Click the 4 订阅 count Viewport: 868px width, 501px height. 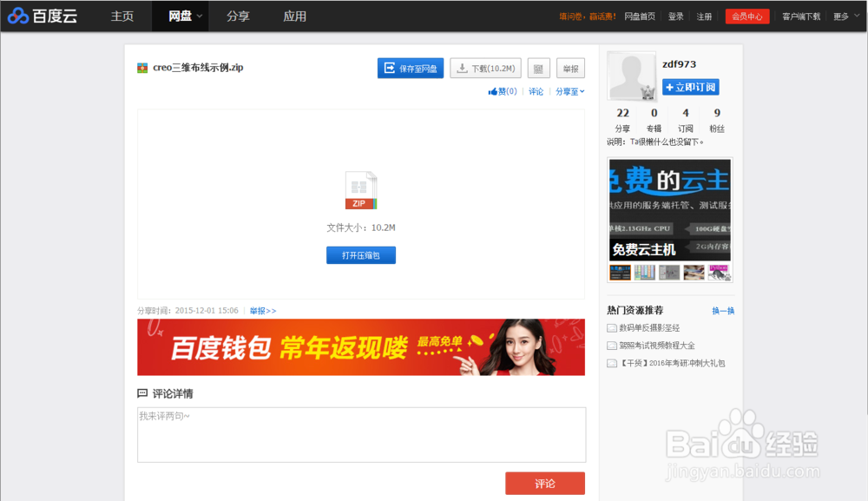point(686,120)
